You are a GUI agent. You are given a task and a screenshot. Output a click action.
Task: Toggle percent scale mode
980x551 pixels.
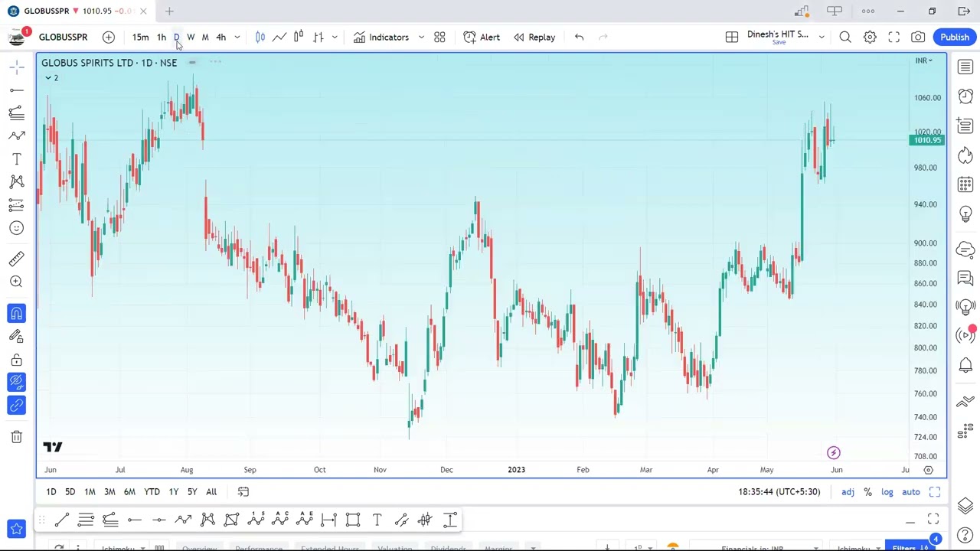click(x=867, y=492)
